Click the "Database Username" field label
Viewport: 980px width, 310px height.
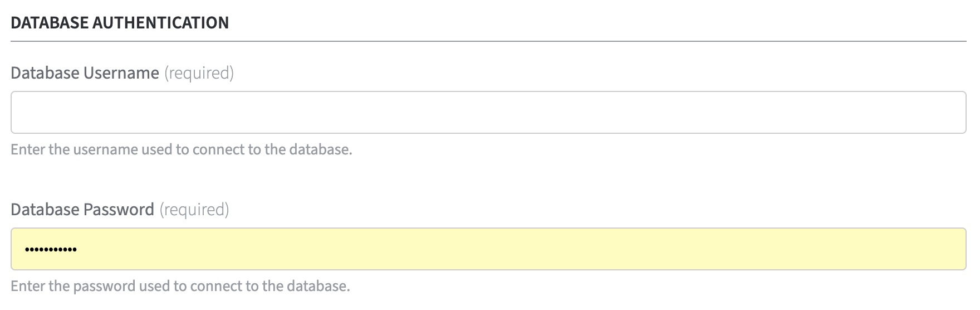coord(85,73)
